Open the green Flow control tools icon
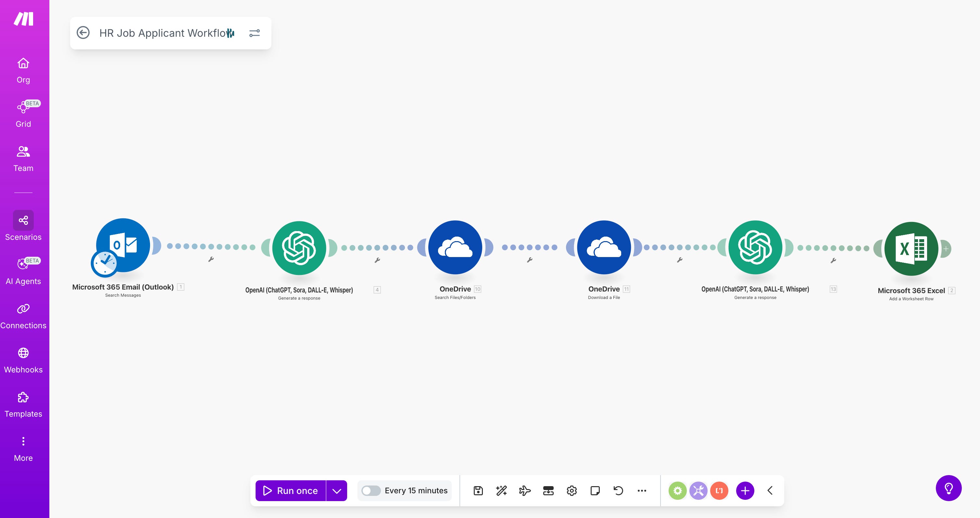 pos(678,491)
